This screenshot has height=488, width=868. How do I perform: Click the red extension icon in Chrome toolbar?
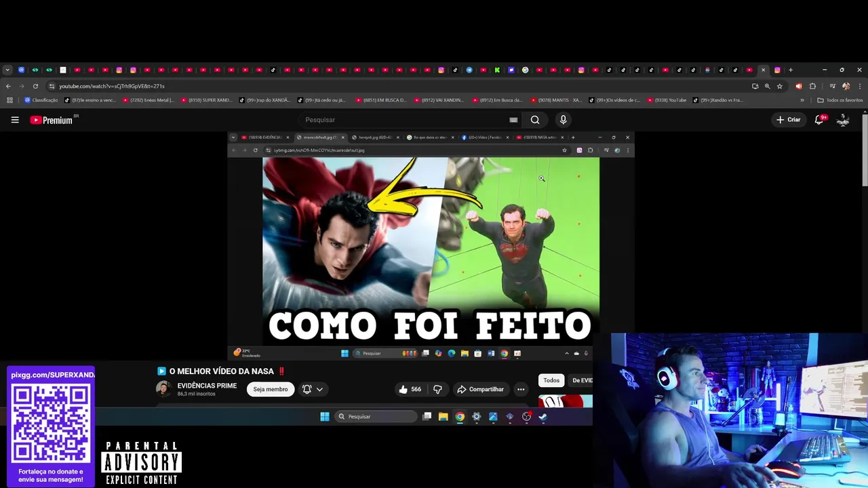pos(798,86)
